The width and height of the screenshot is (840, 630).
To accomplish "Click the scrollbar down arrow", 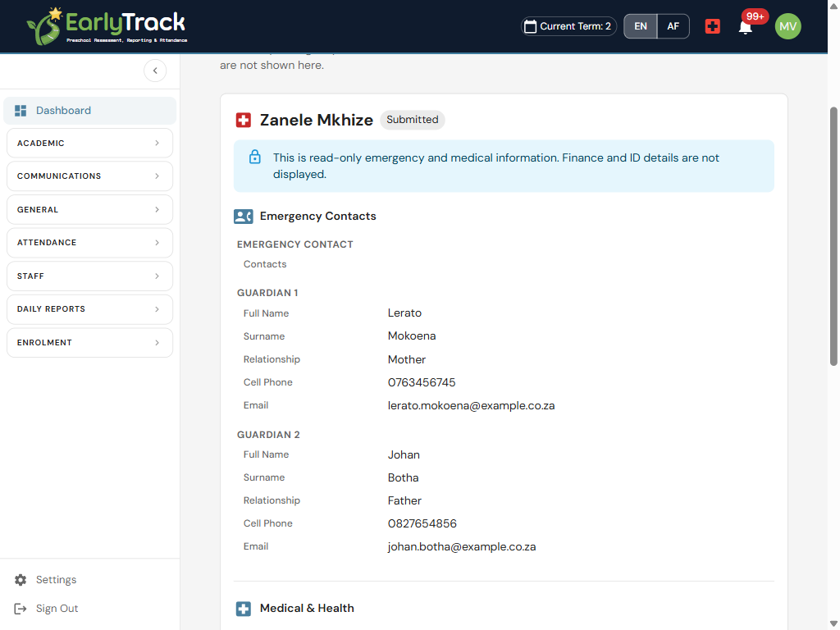I will point(833,623).
